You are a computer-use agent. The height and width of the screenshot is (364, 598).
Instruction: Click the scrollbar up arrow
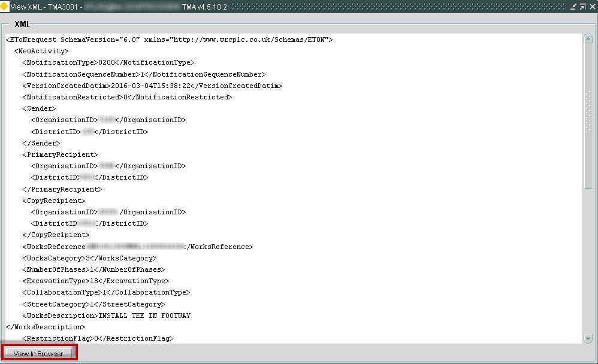click(x=588, y=38)
